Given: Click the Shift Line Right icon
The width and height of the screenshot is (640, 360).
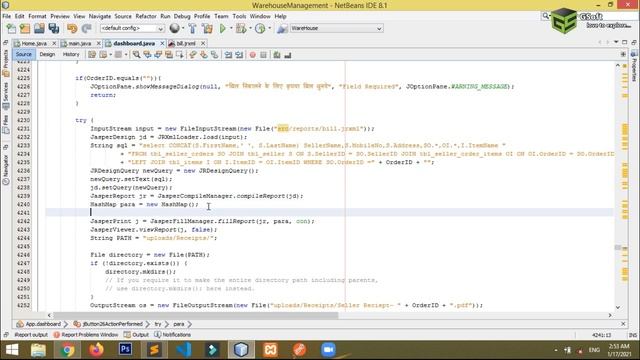Looking at the screenshot, I should click(x=239, y=55).
